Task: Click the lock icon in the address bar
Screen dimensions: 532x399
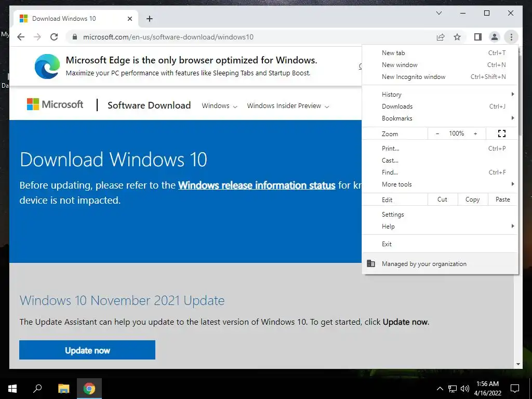Action: tap(75, 37)
